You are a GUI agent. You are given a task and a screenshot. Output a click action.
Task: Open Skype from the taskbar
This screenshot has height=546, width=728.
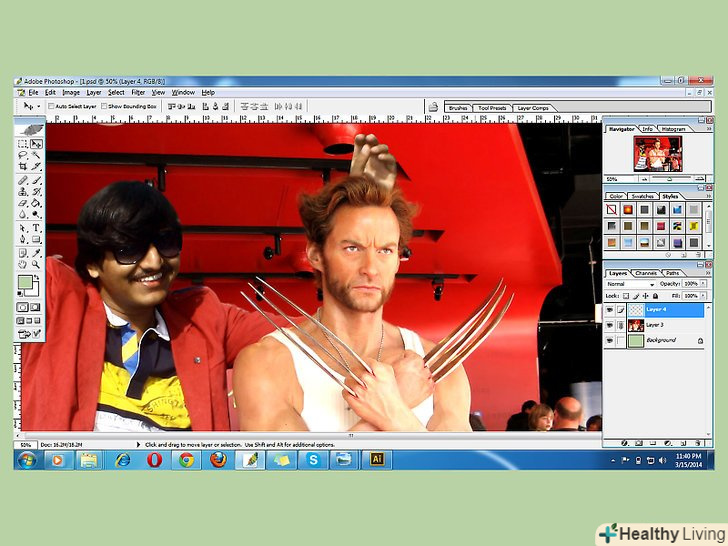(313, 460)
